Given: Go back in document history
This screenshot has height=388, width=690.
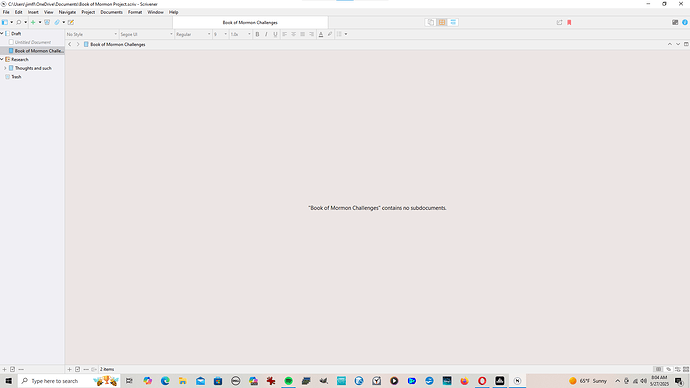Looking at the screenshot, I should pos(70,44).
